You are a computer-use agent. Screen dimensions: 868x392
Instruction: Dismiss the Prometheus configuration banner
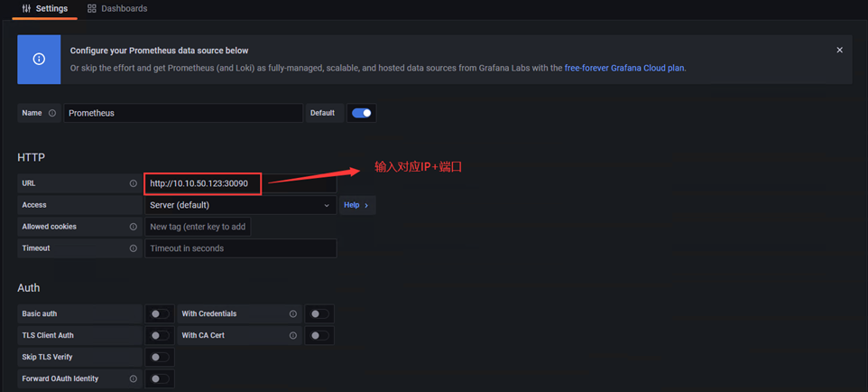pos(839,50)
